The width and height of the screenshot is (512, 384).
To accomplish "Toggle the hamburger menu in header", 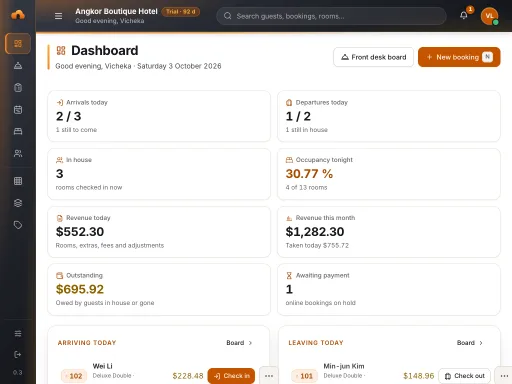I will click(x=58, y=16).
